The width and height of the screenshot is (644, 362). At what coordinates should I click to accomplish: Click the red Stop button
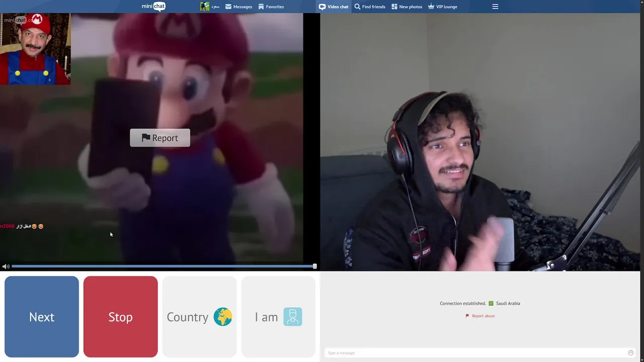click(120, 317)
